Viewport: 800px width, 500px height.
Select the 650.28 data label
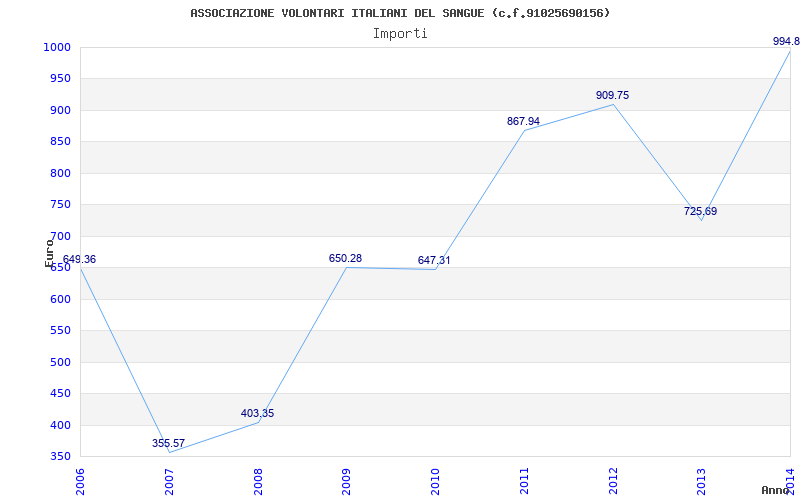(345, 258)
